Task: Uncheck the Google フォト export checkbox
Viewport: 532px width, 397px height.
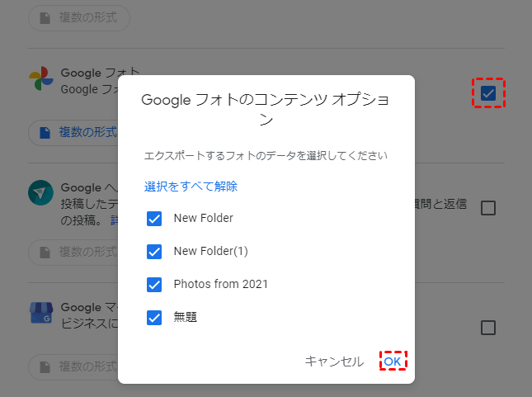Action: 488,93
